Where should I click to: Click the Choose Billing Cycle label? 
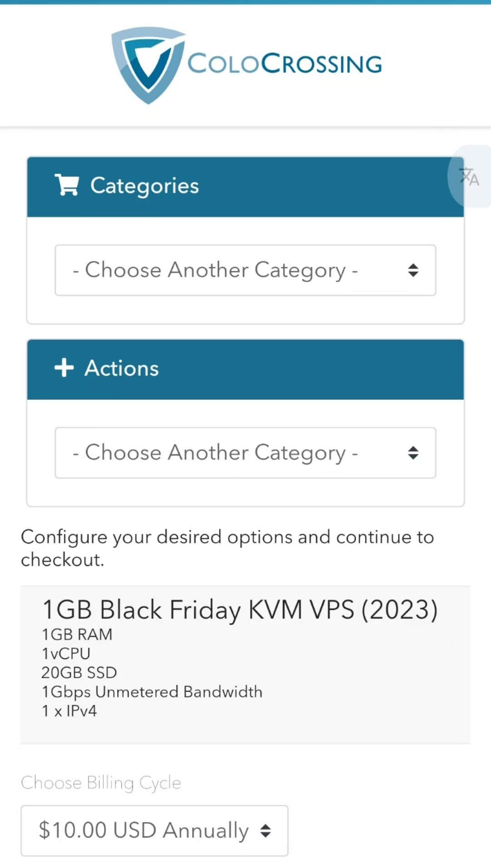(x=101, y=783)
